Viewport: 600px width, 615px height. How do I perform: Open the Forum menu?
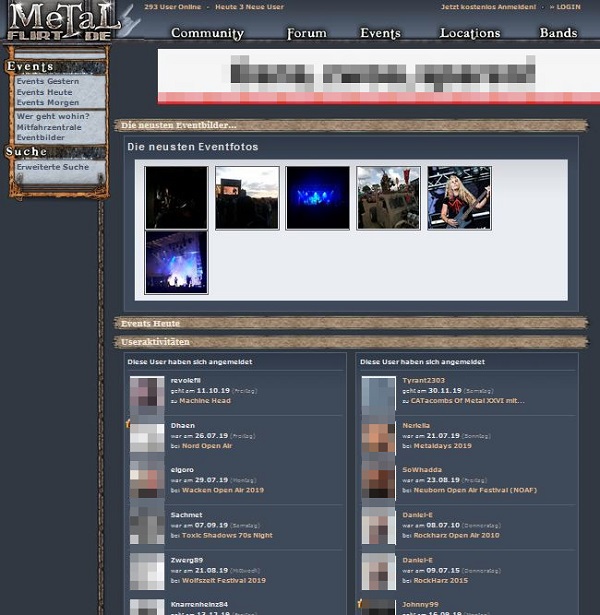tap(306, 33)
